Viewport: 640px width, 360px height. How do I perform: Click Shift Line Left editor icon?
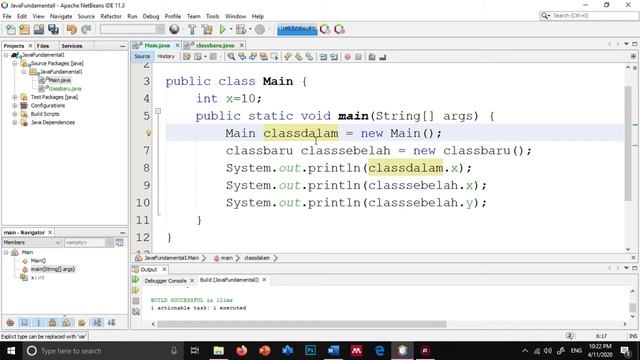[x=323, y=57]
